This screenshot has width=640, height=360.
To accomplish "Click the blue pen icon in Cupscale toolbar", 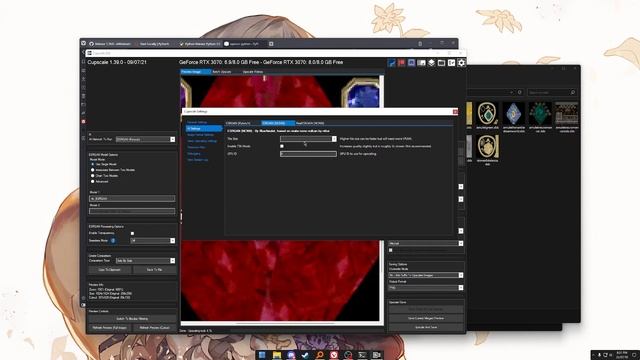I will (x=391, y=63).
